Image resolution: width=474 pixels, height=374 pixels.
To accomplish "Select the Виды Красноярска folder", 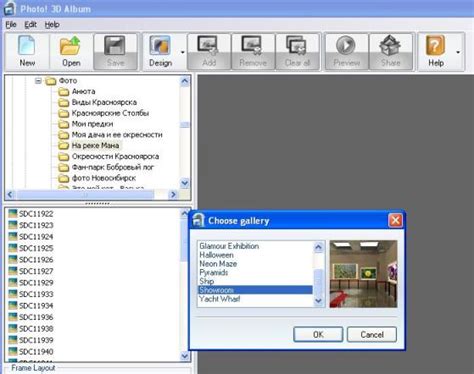I will click(104, 102).
